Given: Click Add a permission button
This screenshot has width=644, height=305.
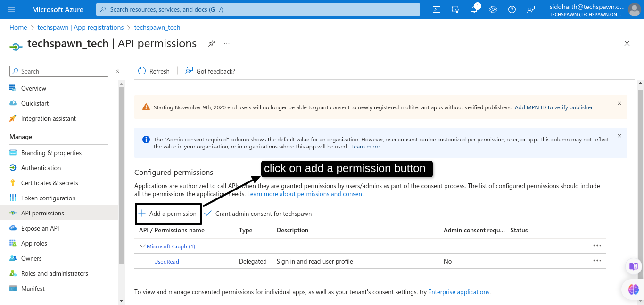Looking at the screenshot, I should click(x=168, y=214).
